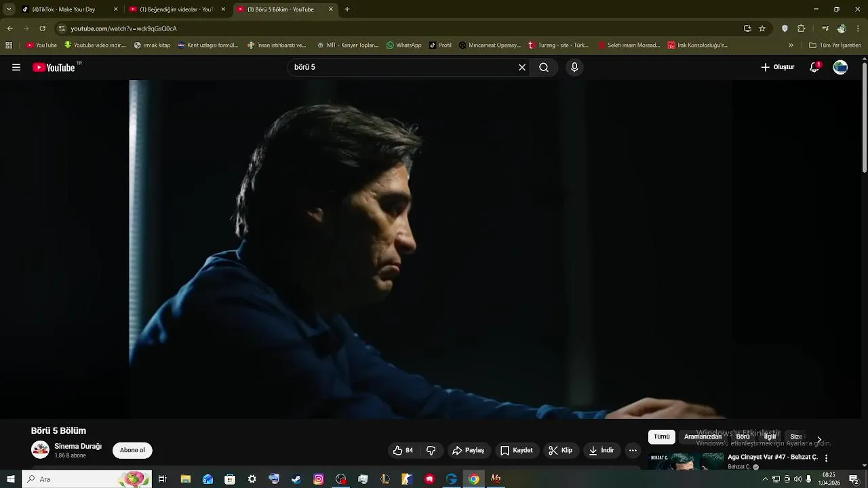868x488 pixels.
Task: Start voice search with microphone
Action: tap(574, 67)
